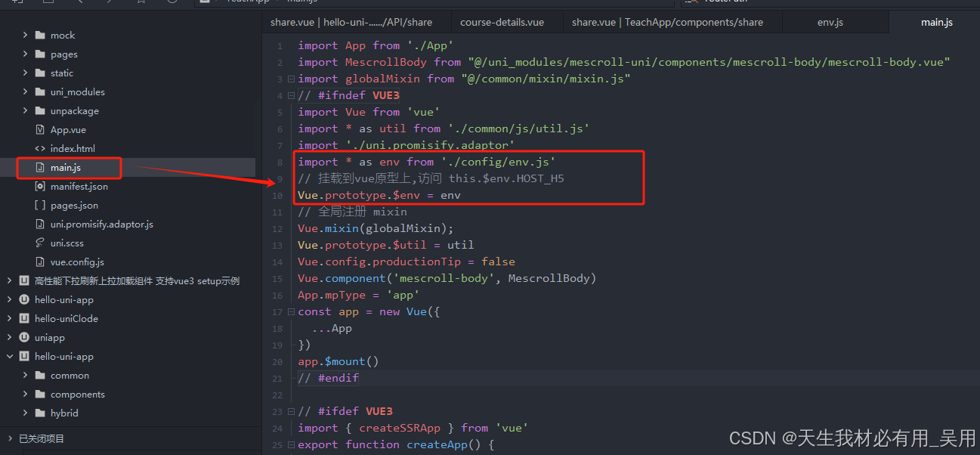The width and height of the screenshot is (980, 455).
Task: Click the './config/env.js' import path
Action: [x=499, y=162]
